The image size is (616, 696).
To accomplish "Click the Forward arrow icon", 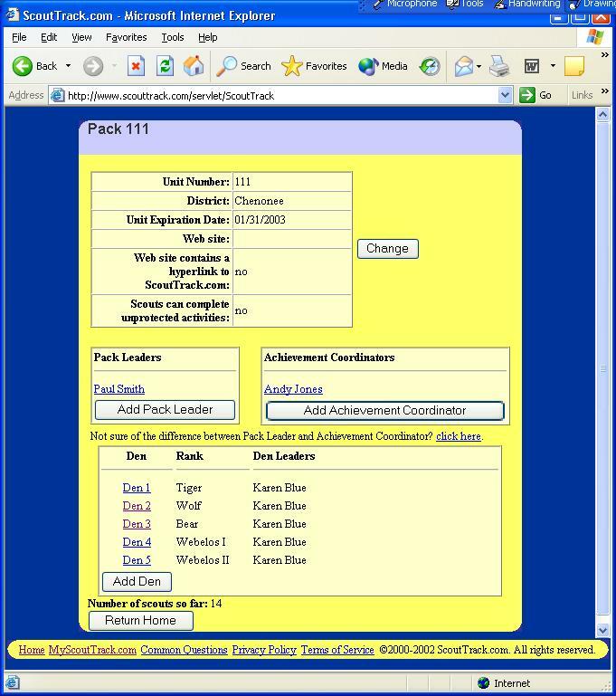I will [92, 66].
